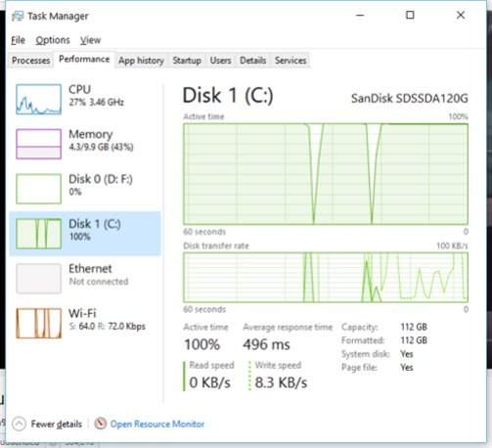The height and width of the screenshot is (448, 492).
Task: Open the Startup tab
Action: [187, 61]
